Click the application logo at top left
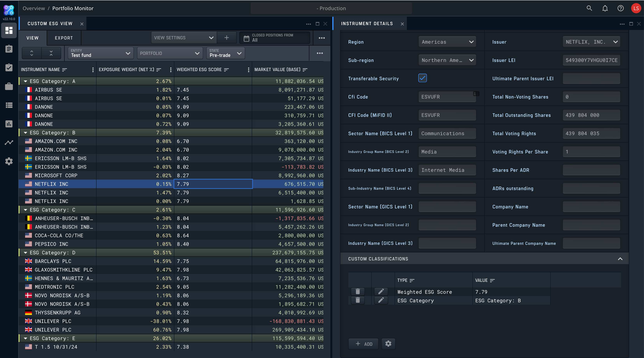 tap(9, 10)
